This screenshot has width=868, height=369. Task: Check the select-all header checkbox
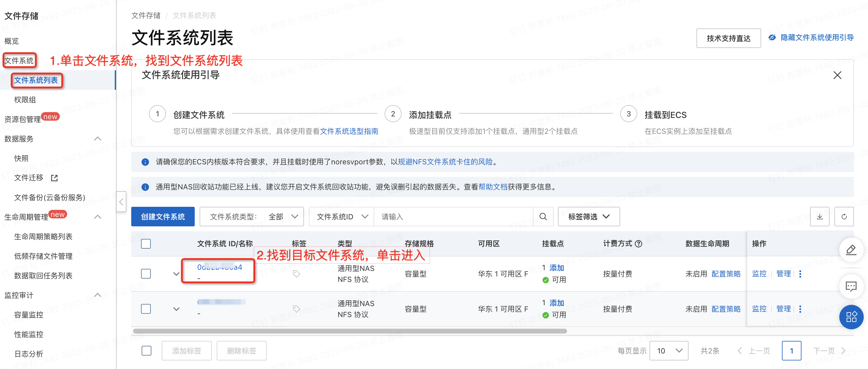(146, 243)
